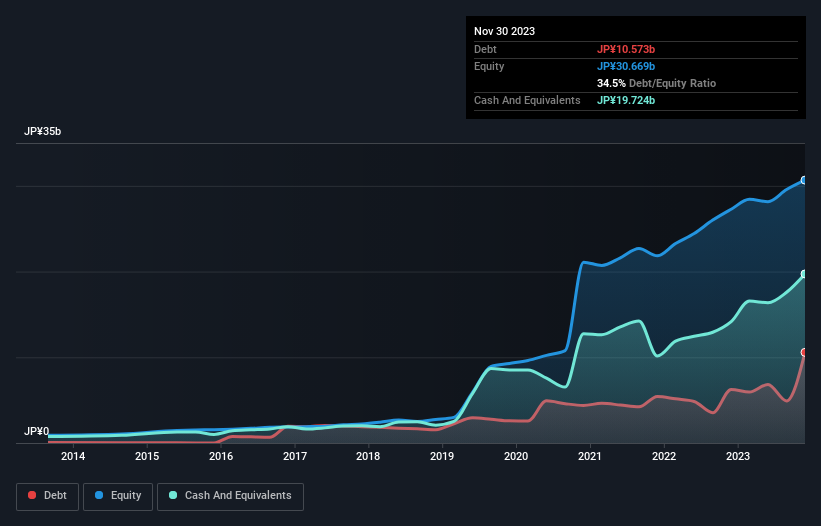The width and height of the screenshot is (821, 526).
Task: Click the Cash And Equivalents tooltip label
Action: coord(527,100)
